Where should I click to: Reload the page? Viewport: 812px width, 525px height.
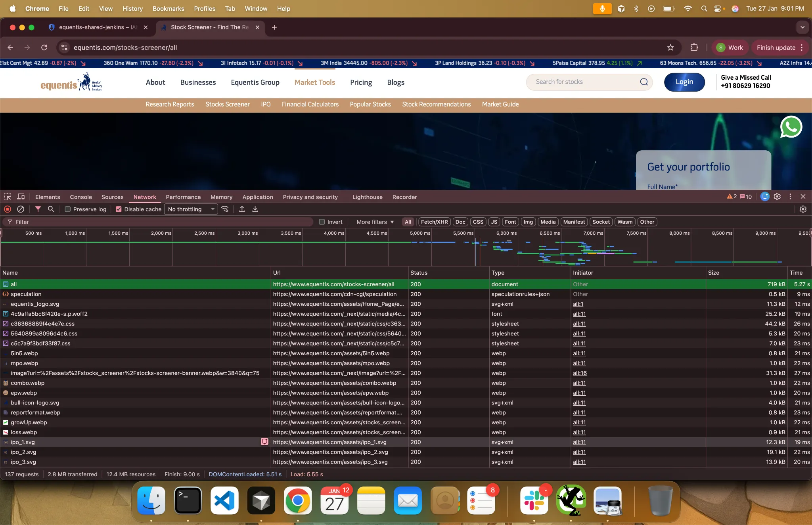pyautogui.click(x=44, y=48)
